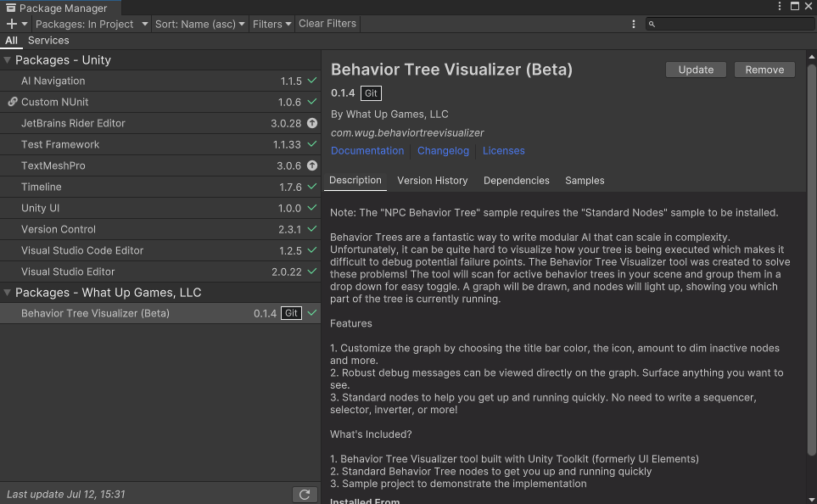The width and height of the screenshot is (817, 504).
Task: Open the Sort: Name (asc) dropdown
Action: [199, 24]
